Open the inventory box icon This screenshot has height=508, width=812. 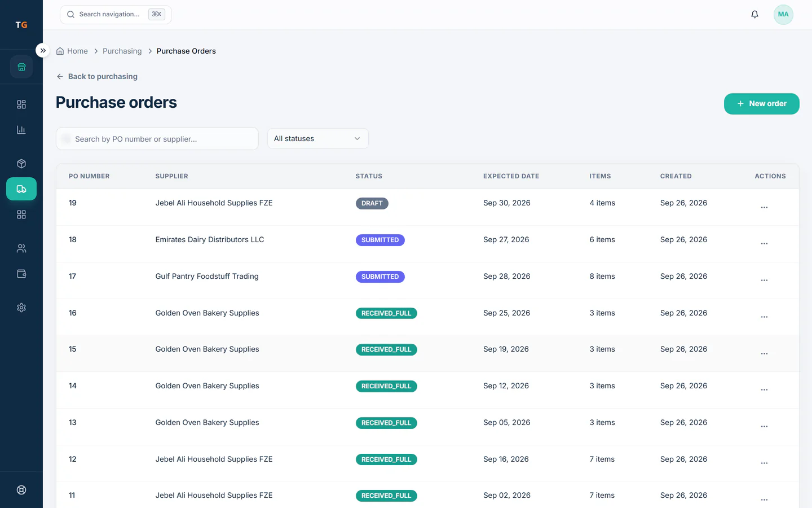click(21, 164)
